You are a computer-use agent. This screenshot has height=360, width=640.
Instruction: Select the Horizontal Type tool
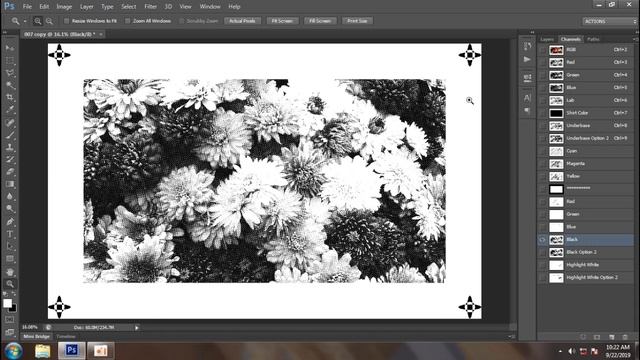click(10, 234)
